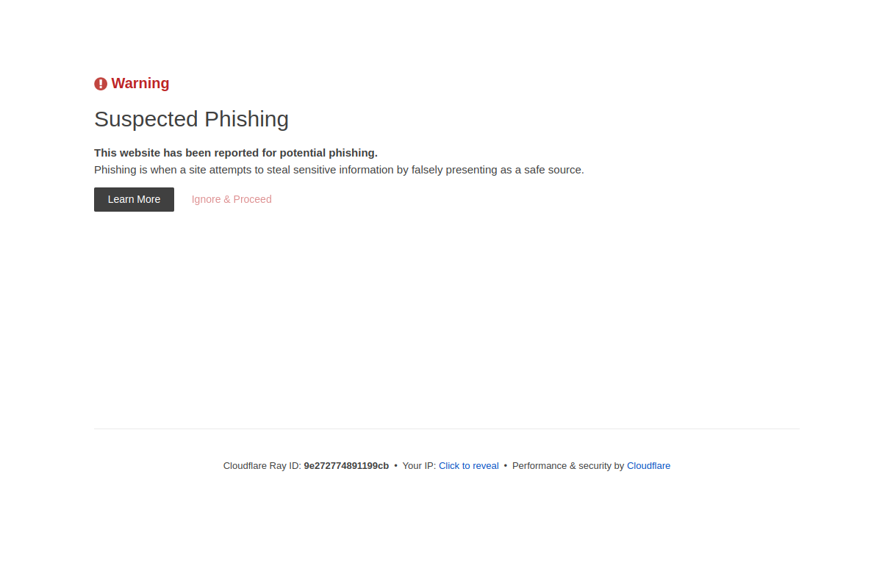882x588 pixels.
Task: Click 'Click to reveal' to show your IP
Action: [x=468, y=465]
